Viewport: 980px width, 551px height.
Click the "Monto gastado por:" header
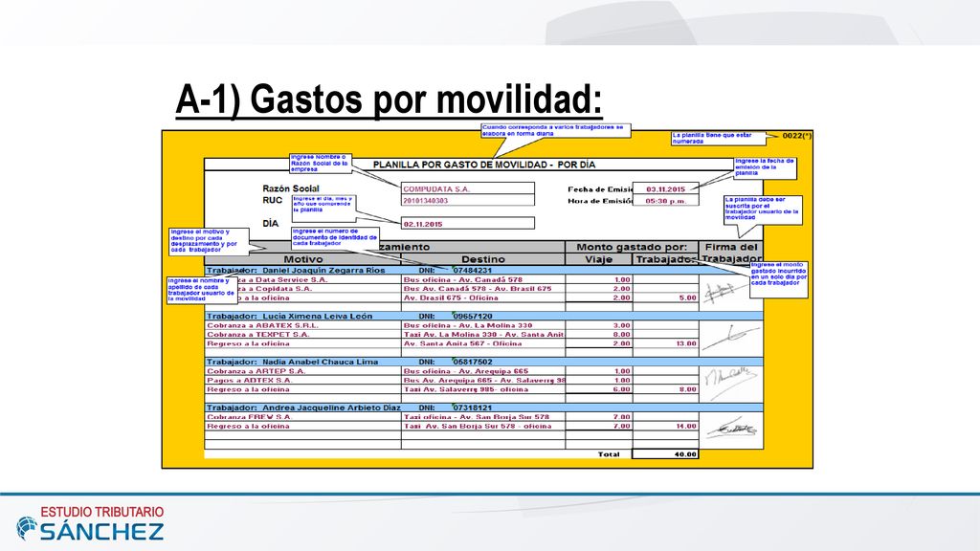click(x=632, y=248)
